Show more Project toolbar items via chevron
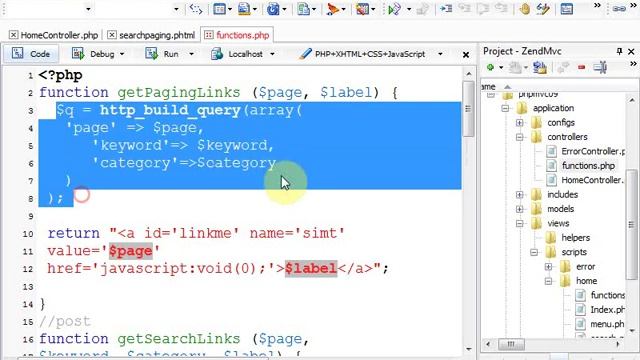 click(x=633, y=64)
